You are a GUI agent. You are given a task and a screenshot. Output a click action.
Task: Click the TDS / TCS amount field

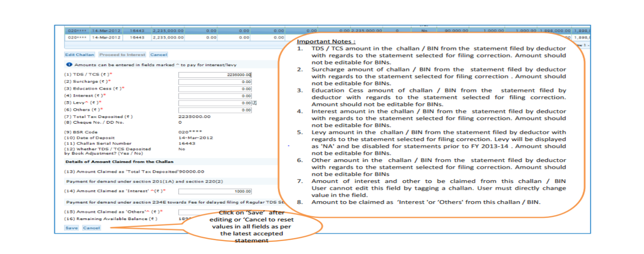(x=215, y=75)
